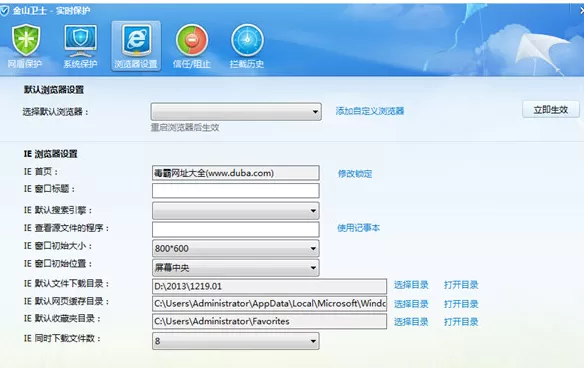
Task: Click the 添加自定义浏览器 link
Action: pos(370,111)
